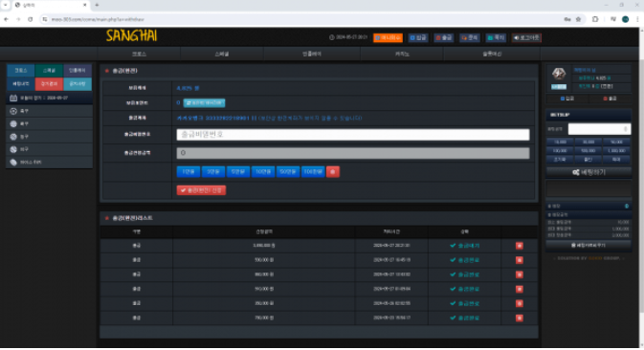This screenshot has height=350, width=644.
Task: Open the 쪽지 messages button in header
Action: click(x=496, y=37)
